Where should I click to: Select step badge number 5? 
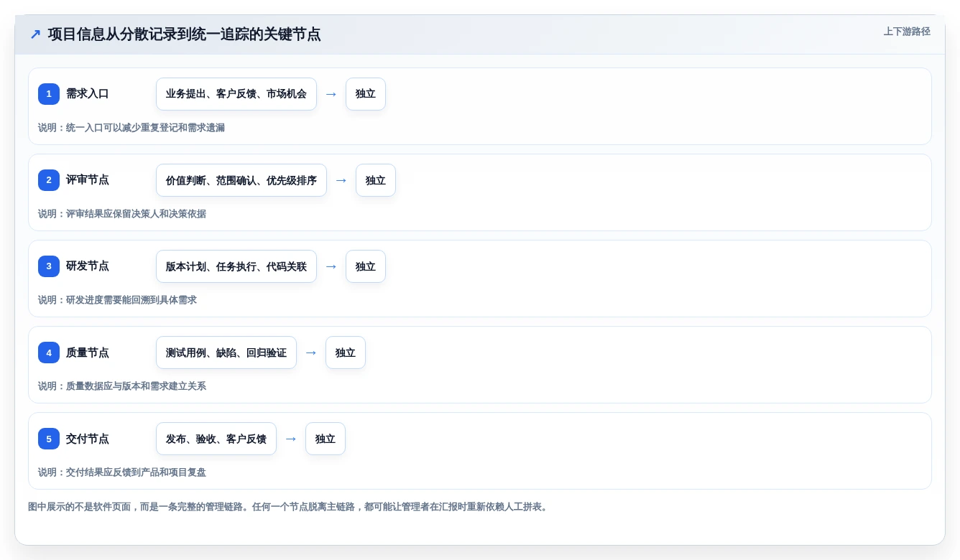tap(49, 439)
